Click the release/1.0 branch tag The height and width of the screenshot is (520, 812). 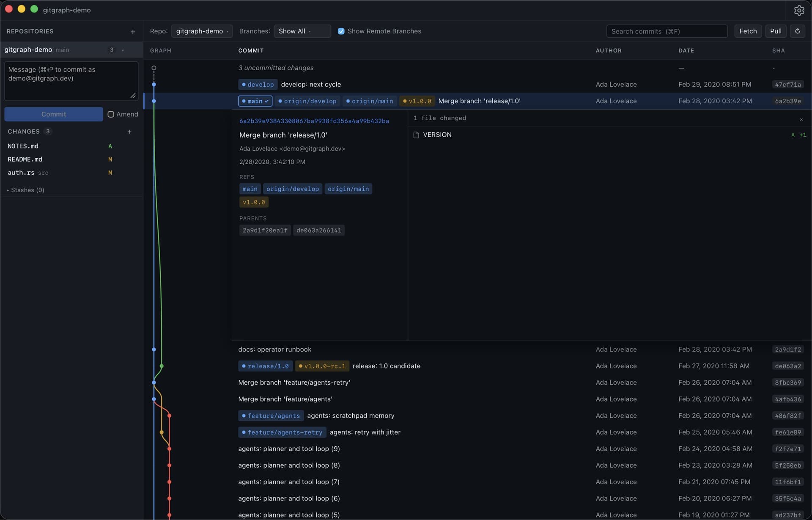coord(265,366)
